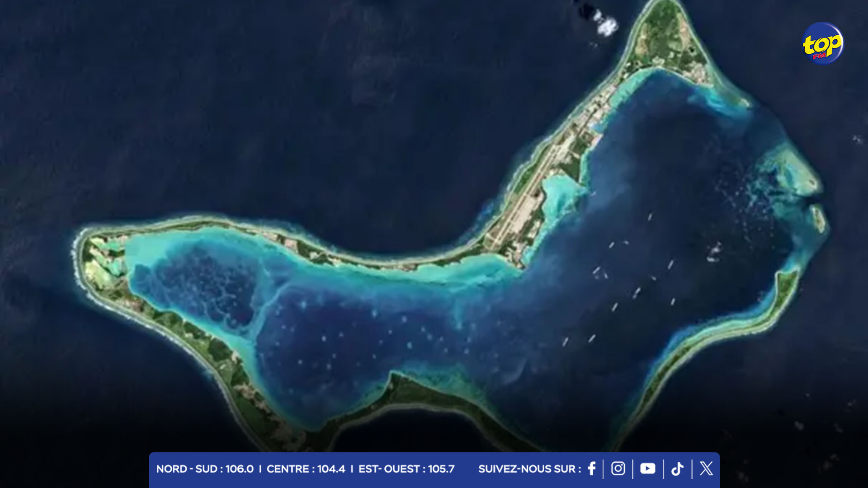Open the YouTube icon in the banner
This screenshot has width=868, height=488.
[x=647, y=469]
